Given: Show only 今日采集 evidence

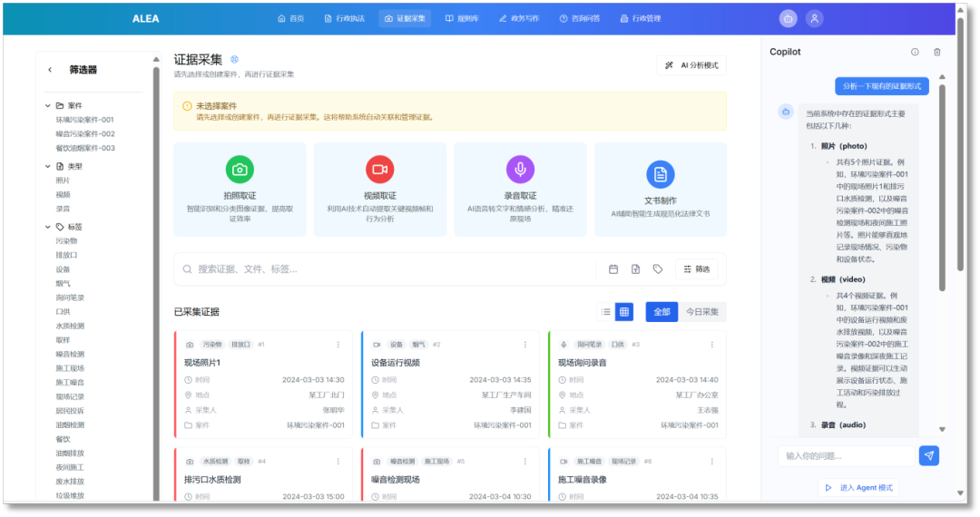Looking at the screenshot, I should 701,312.
